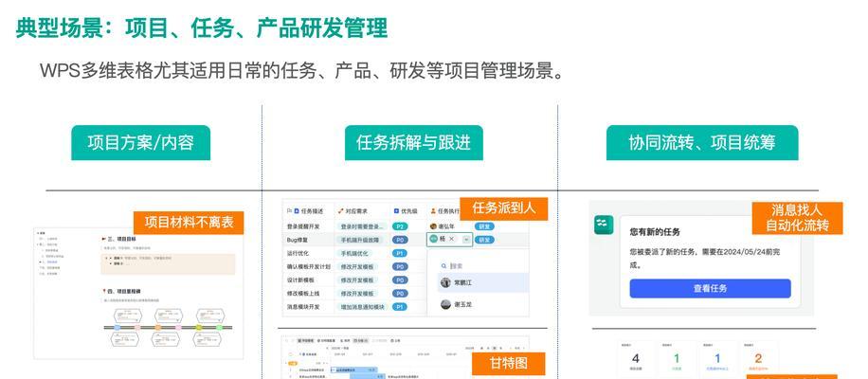Click the 谢弘年 executor name

[446, 226]
